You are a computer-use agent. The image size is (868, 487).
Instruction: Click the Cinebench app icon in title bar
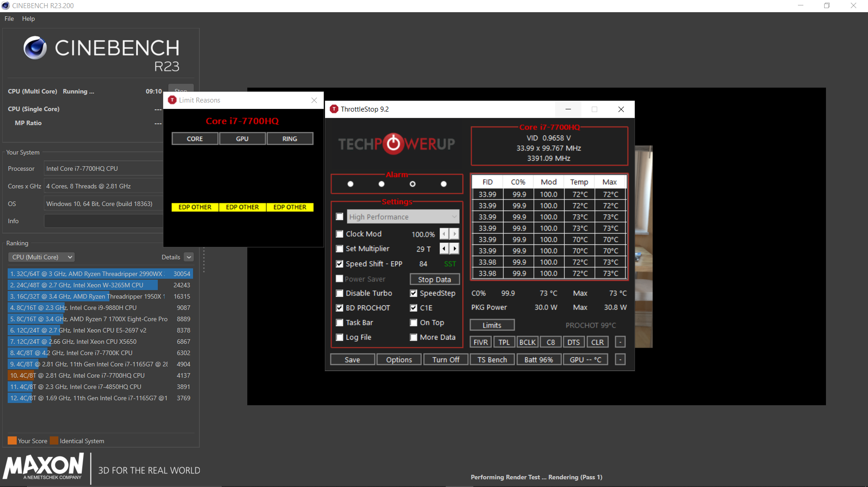pyautogui.click(x=5, y=5)
